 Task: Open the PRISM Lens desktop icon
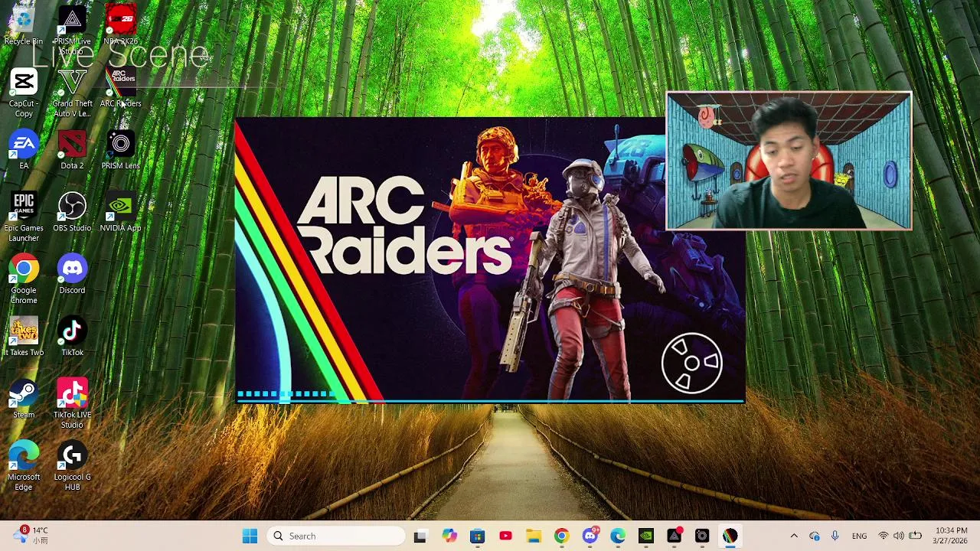(x=120, y=151)
